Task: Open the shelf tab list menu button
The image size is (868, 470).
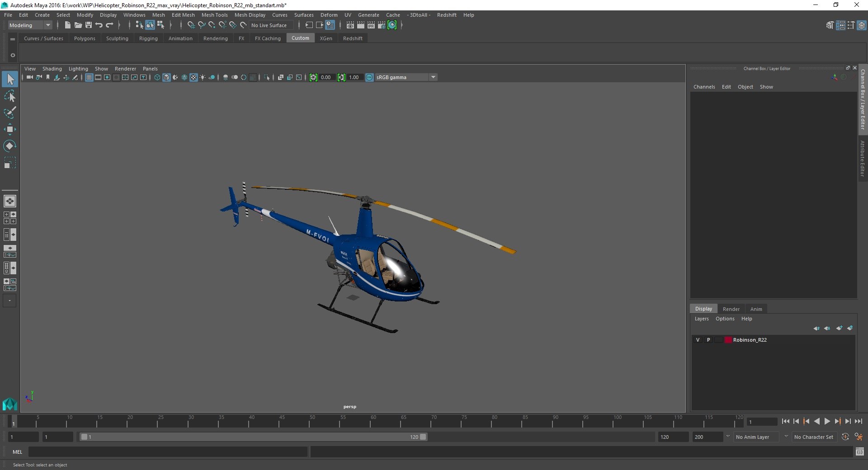Action: coord(13,39)
